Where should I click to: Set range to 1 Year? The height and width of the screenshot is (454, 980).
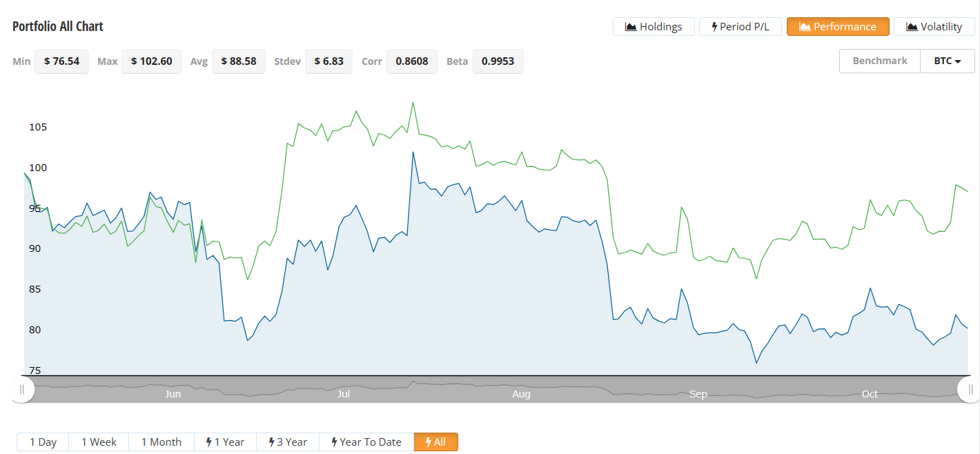coord(225,442)
